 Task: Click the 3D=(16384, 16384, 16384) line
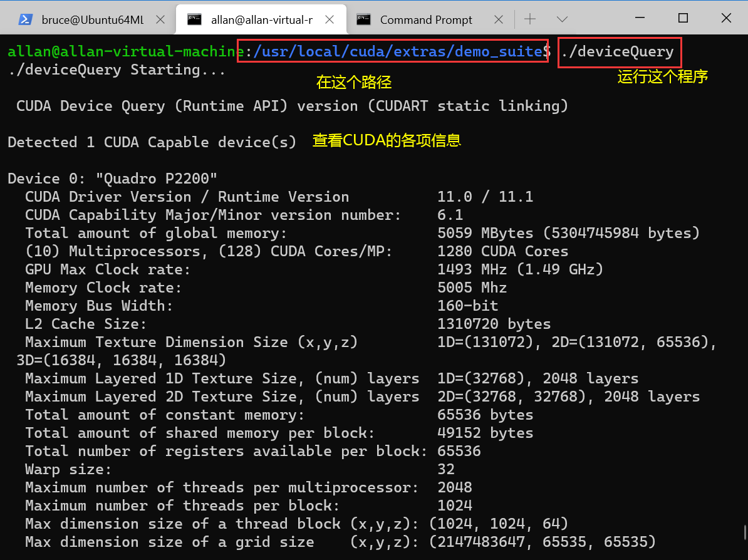pos(121,360)
